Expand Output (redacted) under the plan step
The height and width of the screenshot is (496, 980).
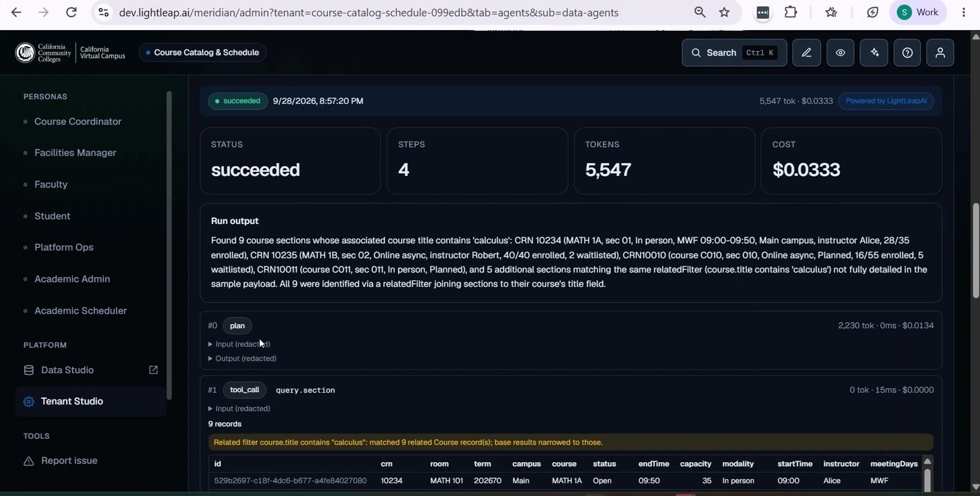243,358
